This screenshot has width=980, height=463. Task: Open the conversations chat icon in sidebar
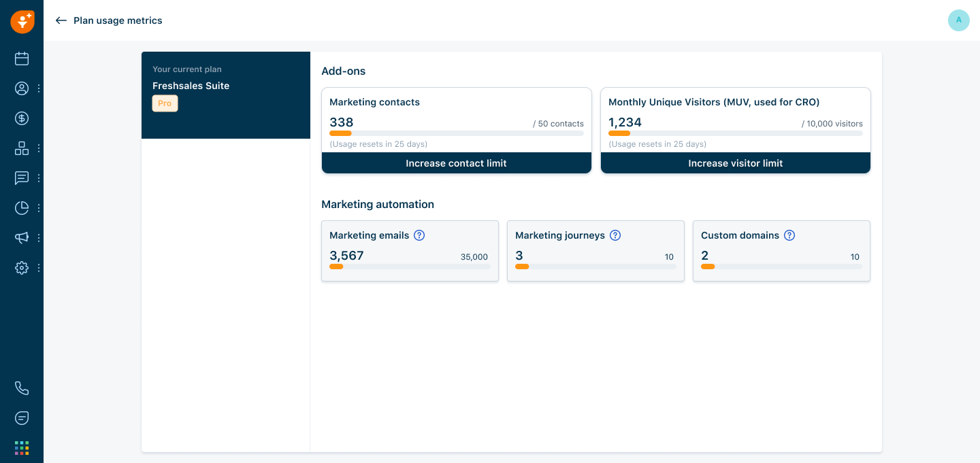(22, 178)
